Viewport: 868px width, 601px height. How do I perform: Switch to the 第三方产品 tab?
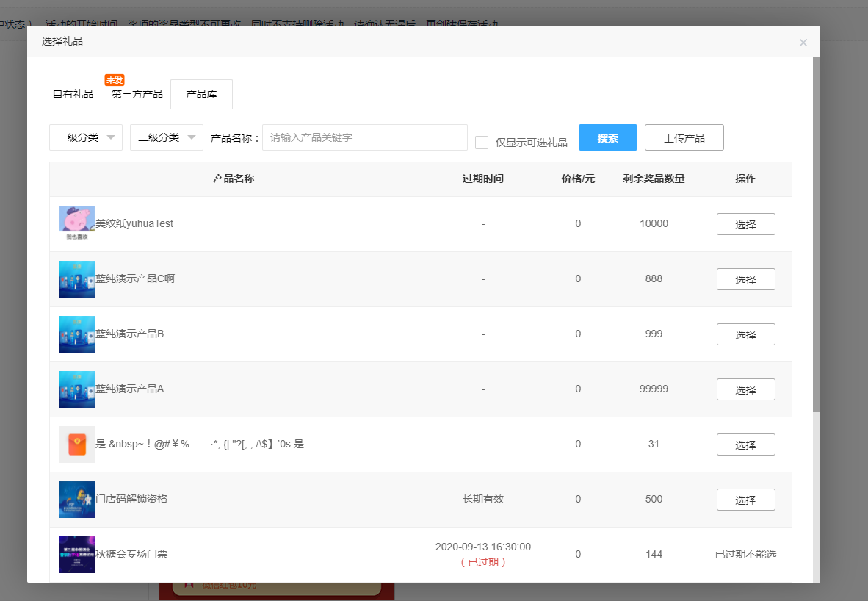137,94
